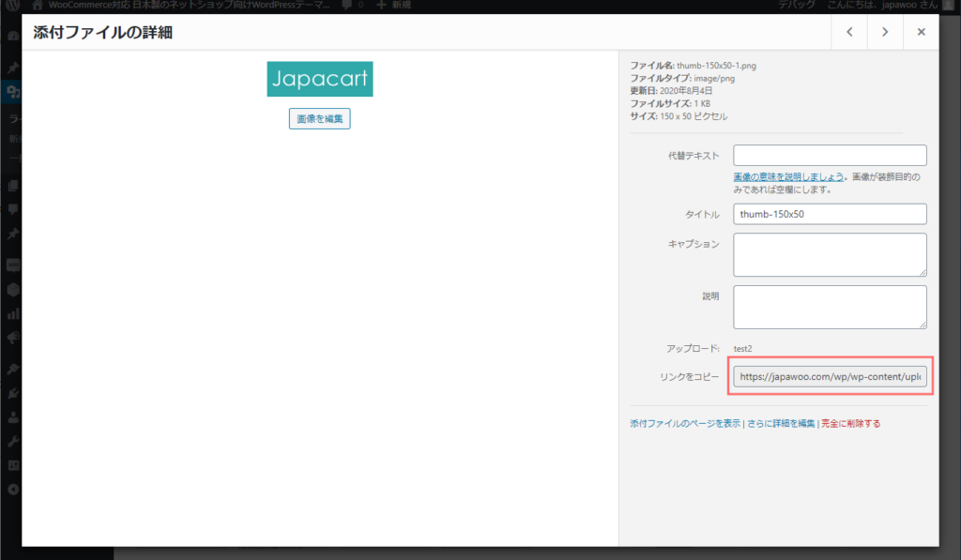Click the 添付ファイルの詳細 dialog heading
Viewport: 961px width, 560px height.
point(103,32)
